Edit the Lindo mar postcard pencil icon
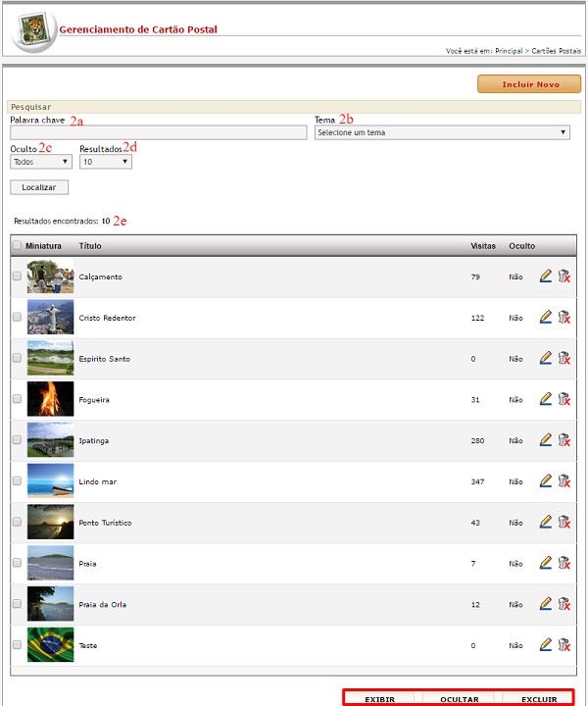 [545, 480]
